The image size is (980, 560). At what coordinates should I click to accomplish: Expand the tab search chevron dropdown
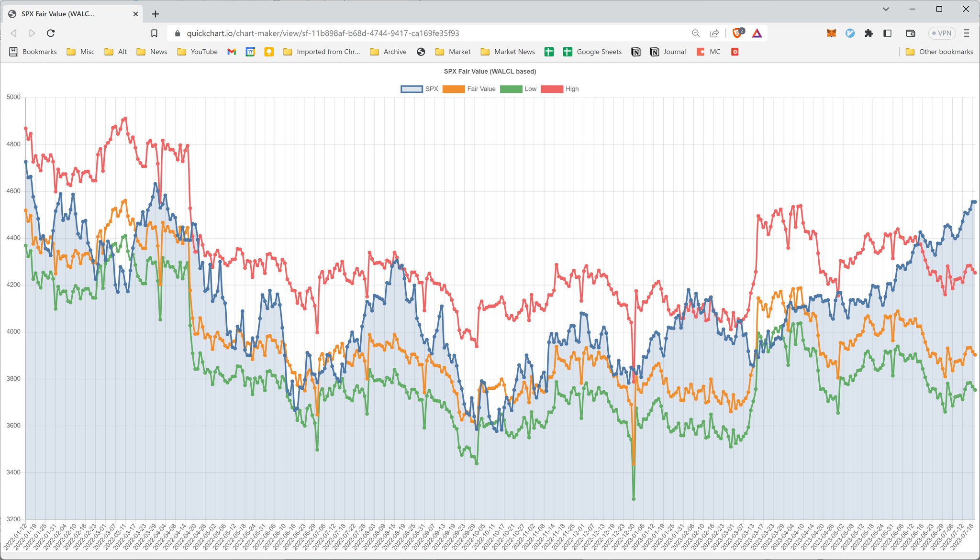coord(886,9)
